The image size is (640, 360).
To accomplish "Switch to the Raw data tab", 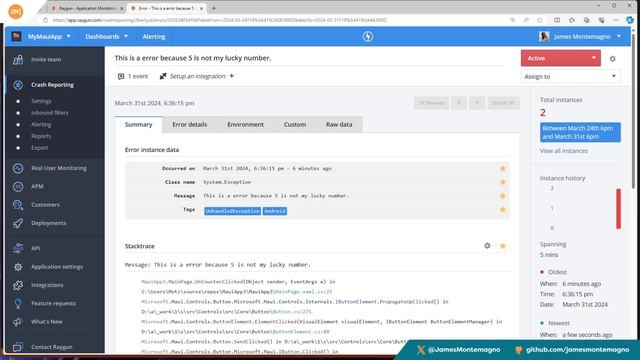I will [x=339, y=124].
